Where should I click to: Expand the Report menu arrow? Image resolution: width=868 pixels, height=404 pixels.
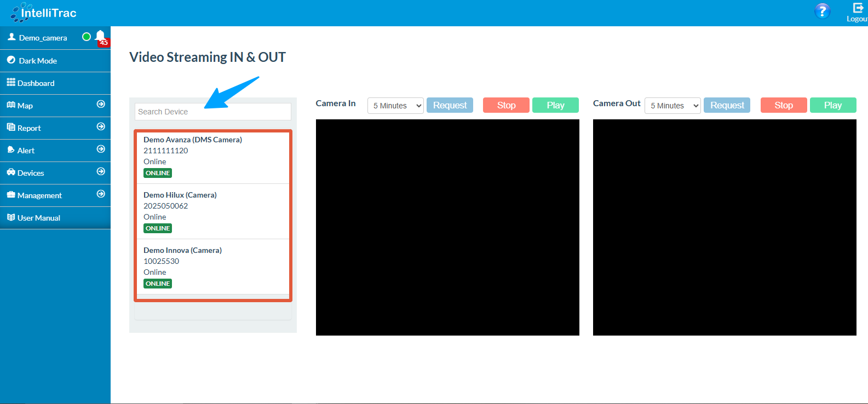pyautogui.click(x=101, y=126)
